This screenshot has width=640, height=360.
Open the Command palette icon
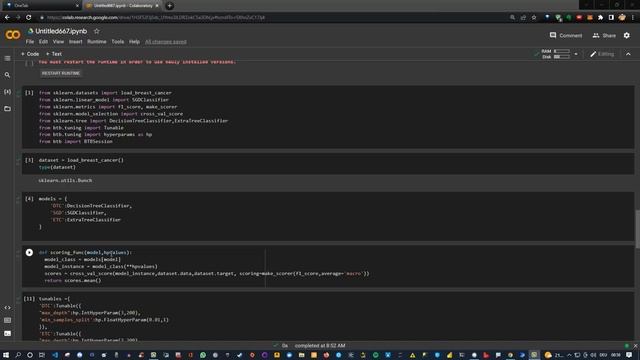click(x=7, y=320)
